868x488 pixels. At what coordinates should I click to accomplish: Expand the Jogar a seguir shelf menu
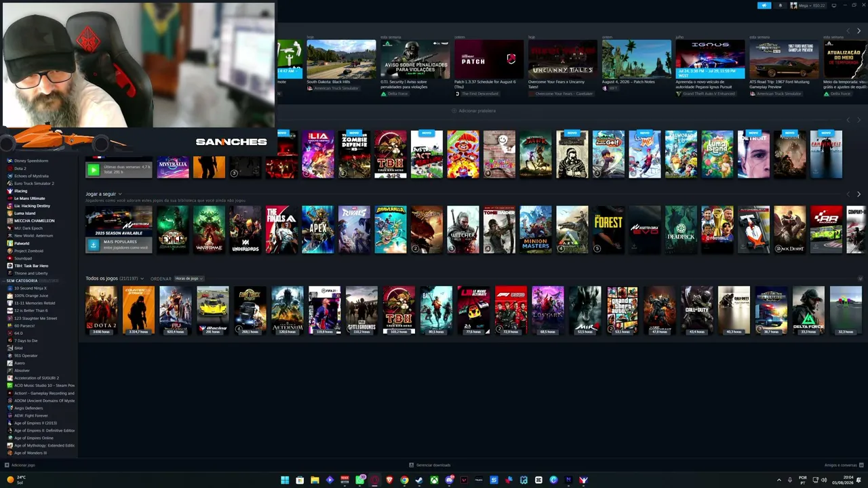(x=120, y=195)
